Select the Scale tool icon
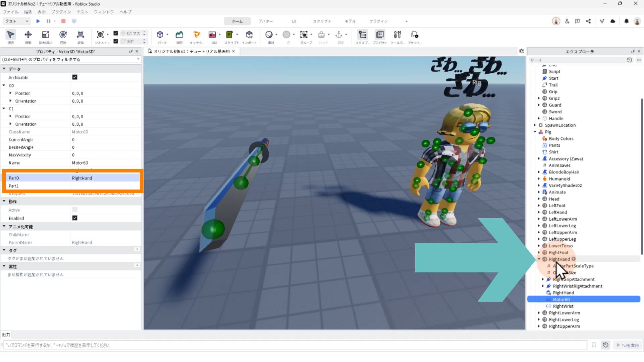Screen dimensions: 644x362 (45, 35)
